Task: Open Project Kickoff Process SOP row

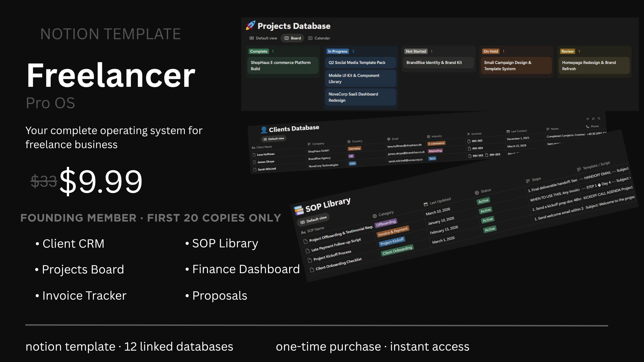Action: 330,256
